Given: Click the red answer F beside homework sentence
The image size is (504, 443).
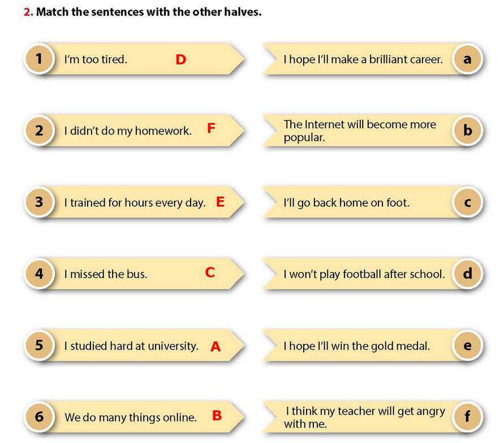Looking at the screenshot, I should [211, 129].
